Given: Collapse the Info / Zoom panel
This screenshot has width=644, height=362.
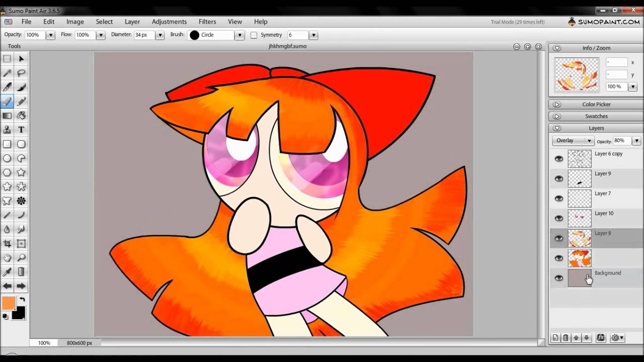Looking at the screenshot, I should 557,48.
